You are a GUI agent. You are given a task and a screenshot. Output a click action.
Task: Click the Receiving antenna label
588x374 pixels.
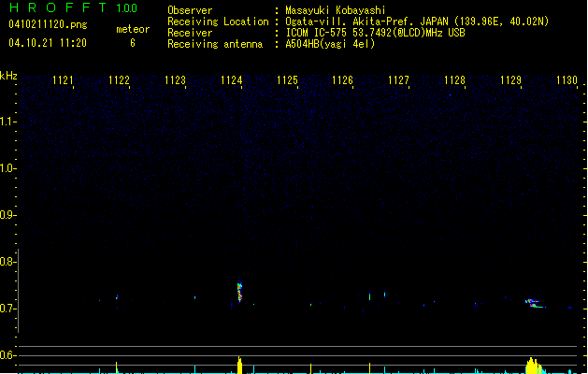coord(215,44)
